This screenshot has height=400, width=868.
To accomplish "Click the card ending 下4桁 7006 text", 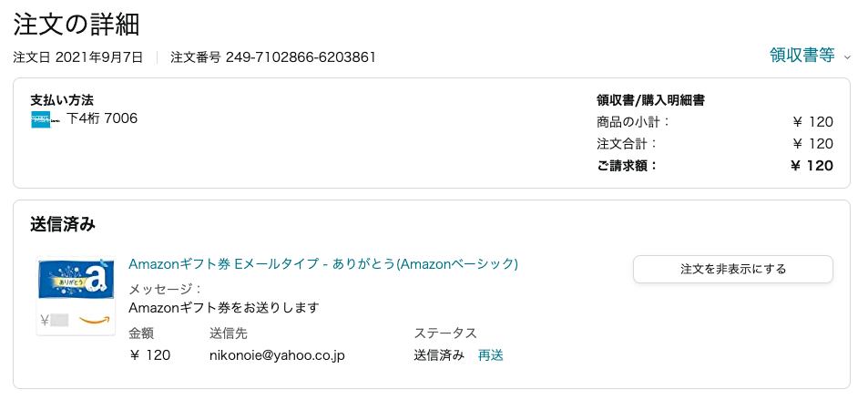I will click(102, 118).
